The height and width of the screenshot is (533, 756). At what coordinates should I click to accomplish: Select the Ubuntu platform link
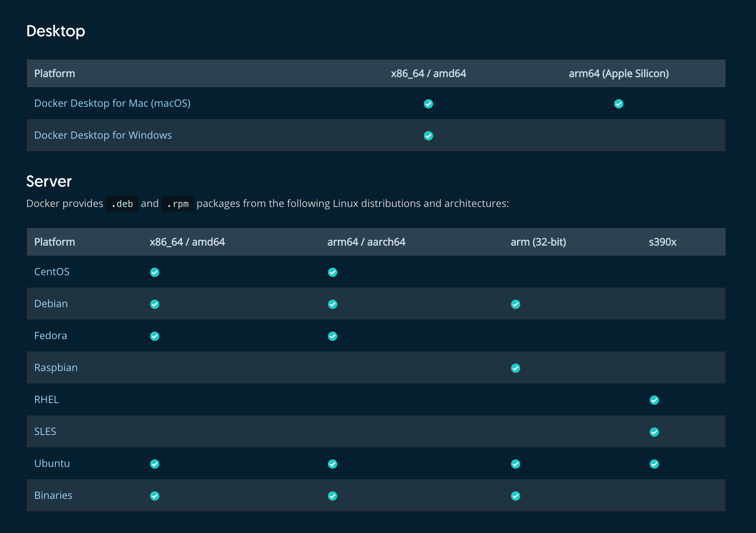click(x=52, y=463)
